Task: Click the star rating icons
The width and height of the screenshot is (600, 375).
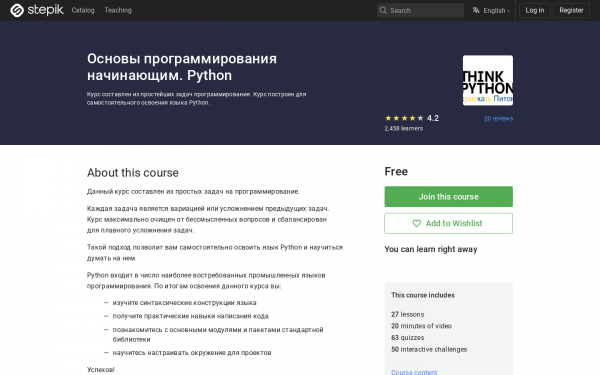Action: click(x=404, y=118)
